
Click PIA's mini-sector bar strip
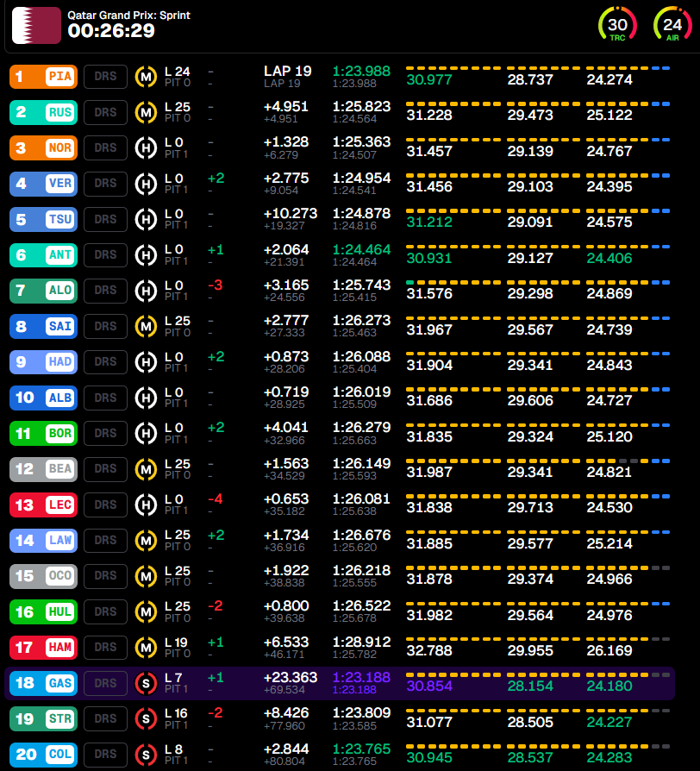538,68
